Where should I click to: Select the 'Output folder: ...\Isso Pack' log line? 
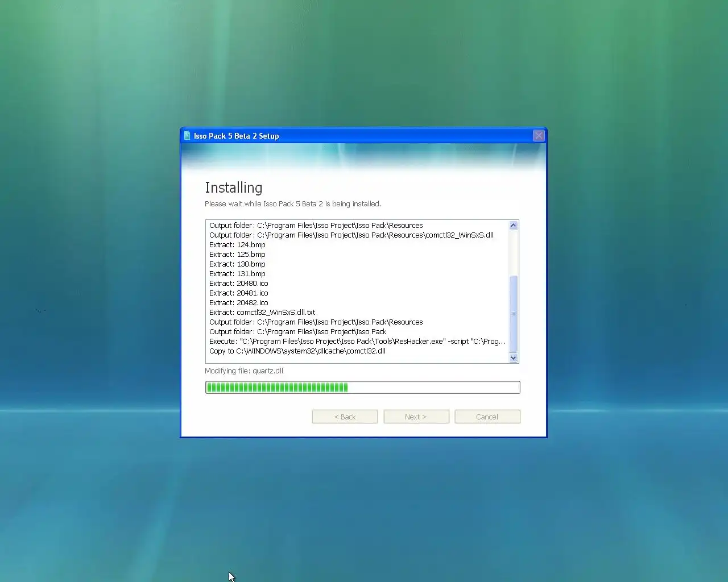click(x=298, y=332)
